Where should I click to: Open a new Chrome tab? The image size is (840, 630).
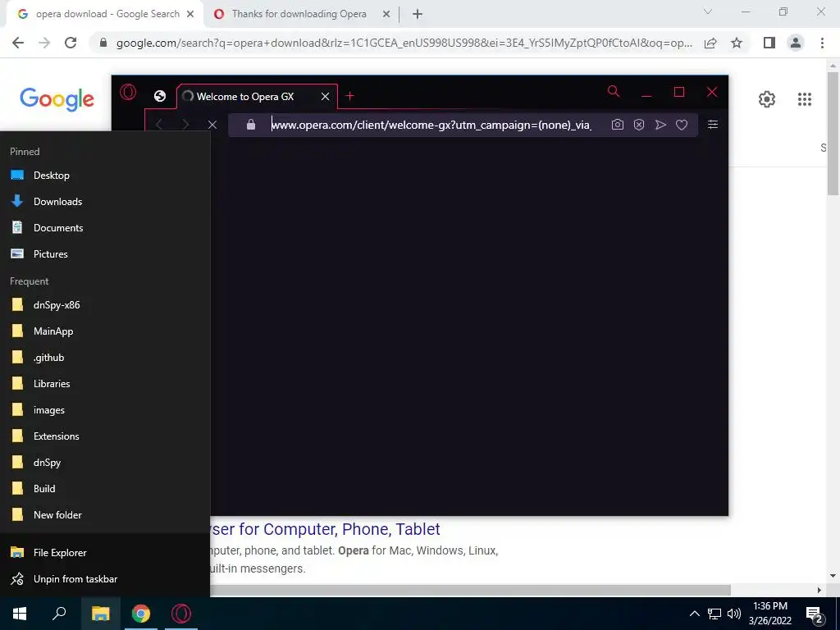coord(418,15)
